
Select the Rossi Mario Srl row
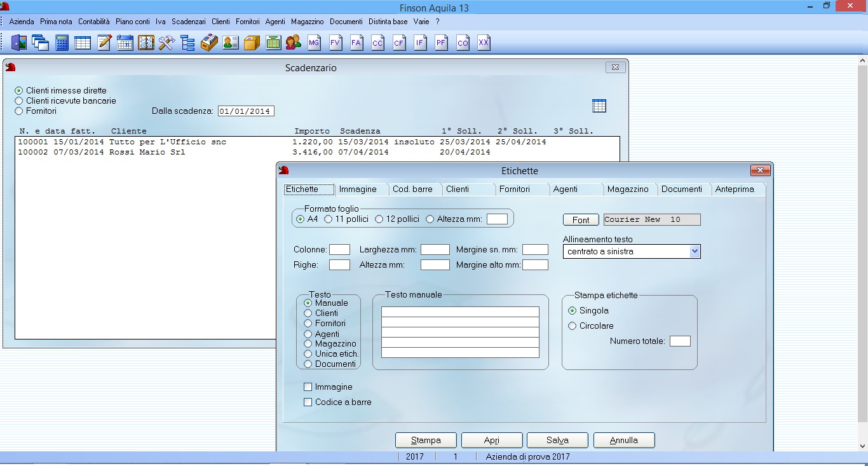[x=317, y=153]
